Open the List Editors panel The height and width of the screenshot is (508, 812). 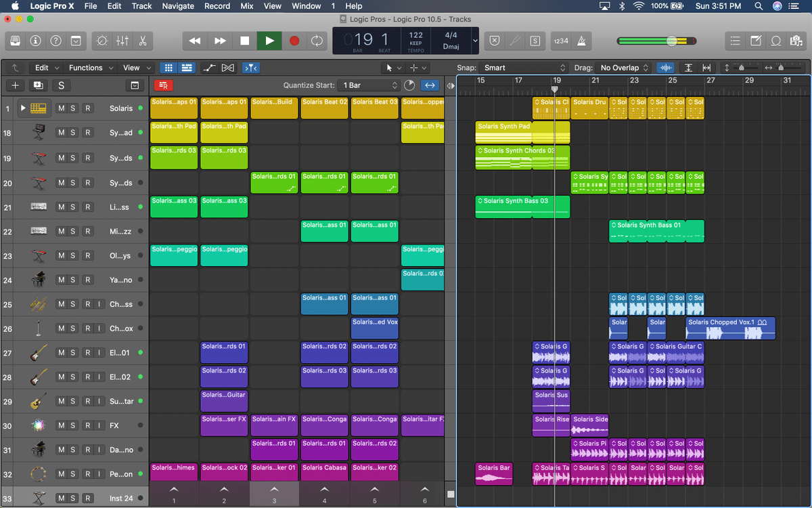[x=735, y=41]
